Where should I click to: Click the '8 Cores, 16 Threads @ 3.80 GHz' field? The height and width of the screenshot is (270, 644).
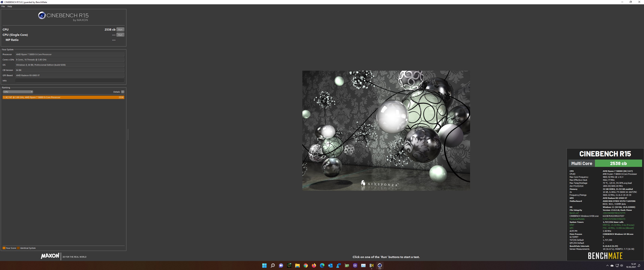pyautogui.click(x=70, y=60)
